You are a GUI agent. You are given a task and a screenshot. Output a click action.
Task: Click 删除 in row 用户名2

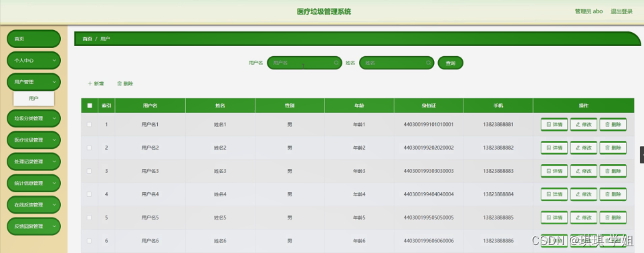coord(613,148)
